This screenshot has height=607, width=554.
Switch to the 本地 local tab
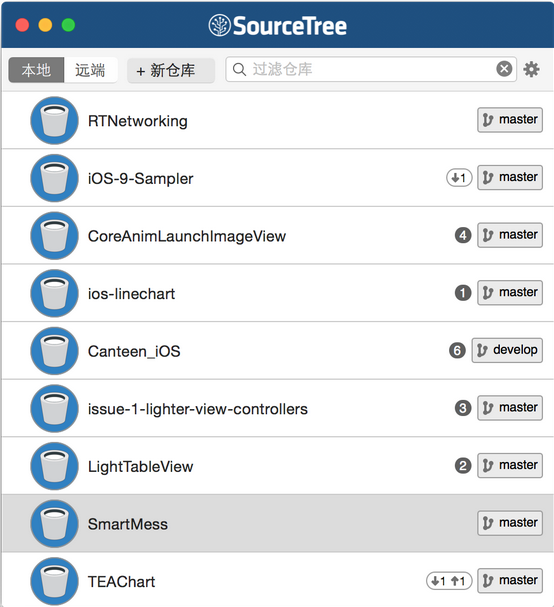pos(36,70)
